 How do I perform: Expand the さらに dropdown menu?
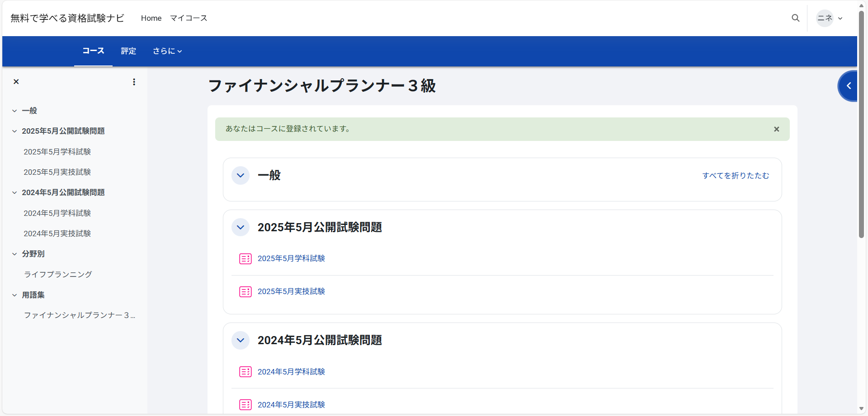[167, 51]
